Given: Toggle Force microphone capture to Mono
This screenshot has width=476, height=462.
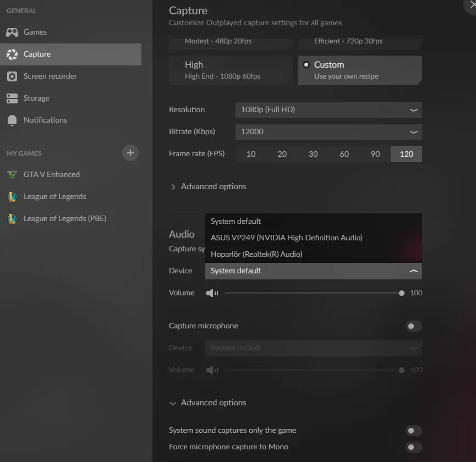Looking at the screenshot, I should point(413,447).
